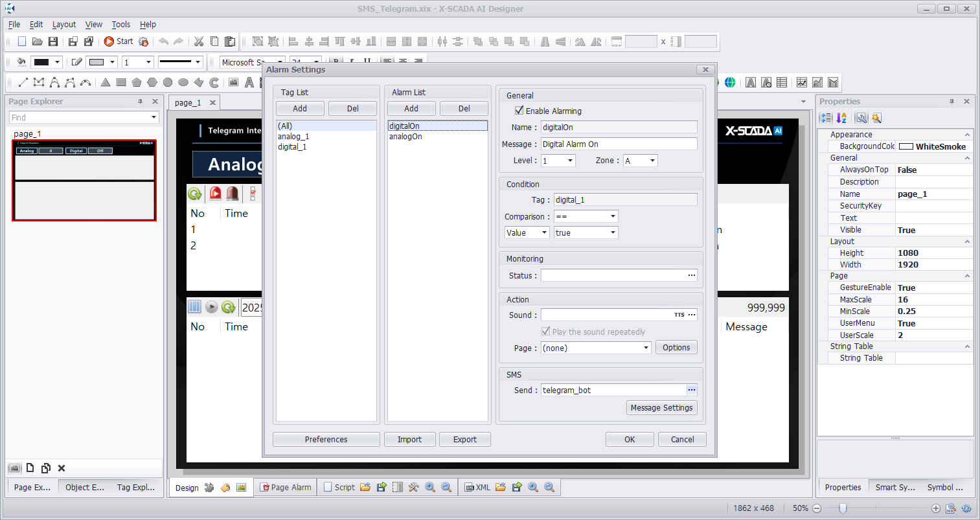
Task: Sort properties alphabetically with A-Z icon
Action: click(x=841, y=118)
